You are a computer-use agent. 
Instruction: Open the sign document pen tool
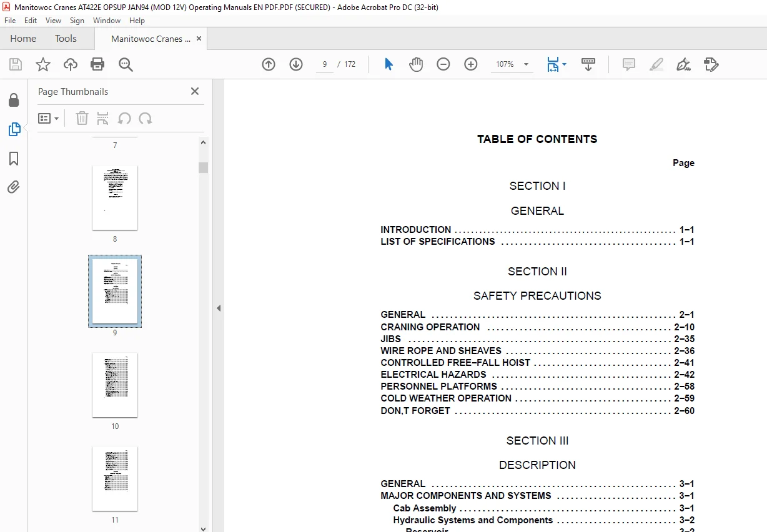[x=683, y=64]
